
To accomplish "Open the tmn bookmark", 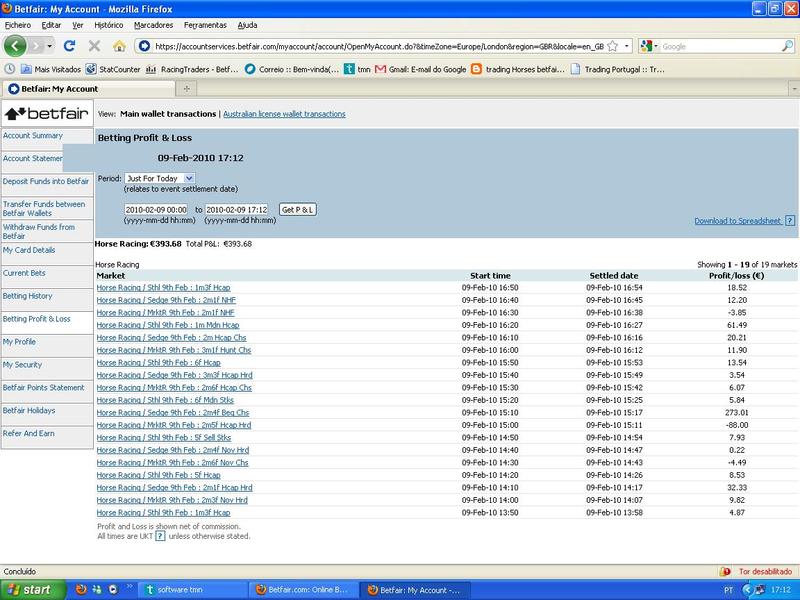I will click(x=357, y=69).
